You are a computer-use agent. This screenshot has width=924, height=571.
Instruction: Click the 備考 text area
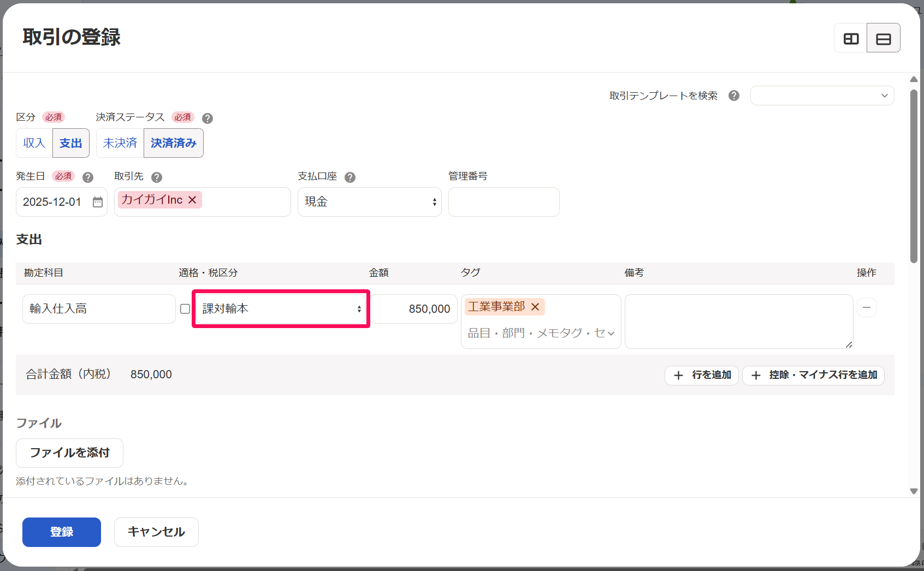point(739,322)
